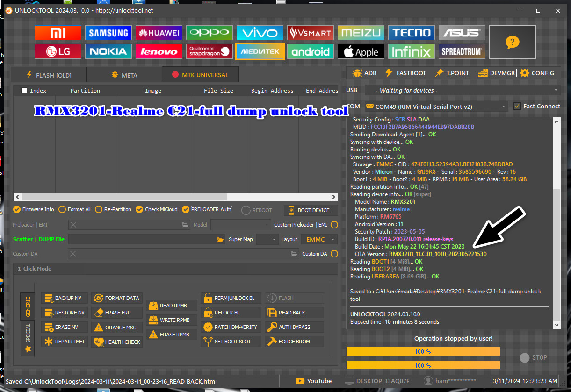The height and width of the screenshot is (392, 571).
Task: Choose the Huawei brand tile
Action: click(x=159, y=33)
